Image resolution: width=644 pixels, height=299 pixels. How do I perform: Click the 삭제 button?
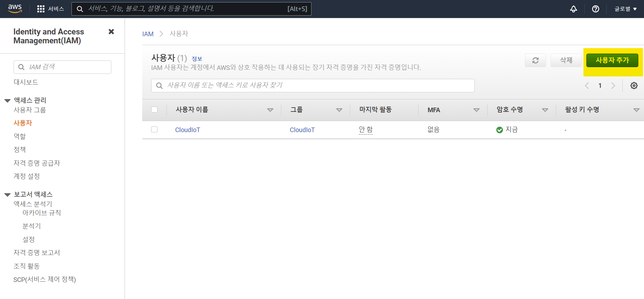pos(566,60)
